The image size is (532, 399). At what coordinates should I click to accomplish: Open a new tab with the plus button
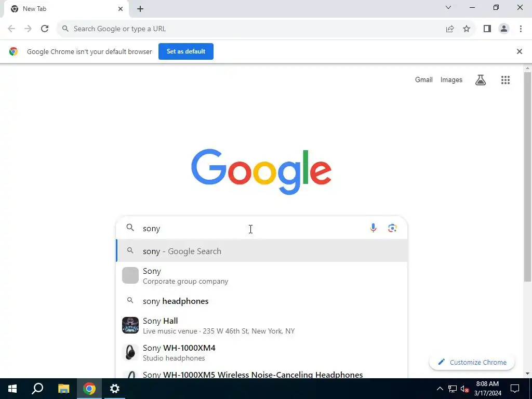[140, 9]
